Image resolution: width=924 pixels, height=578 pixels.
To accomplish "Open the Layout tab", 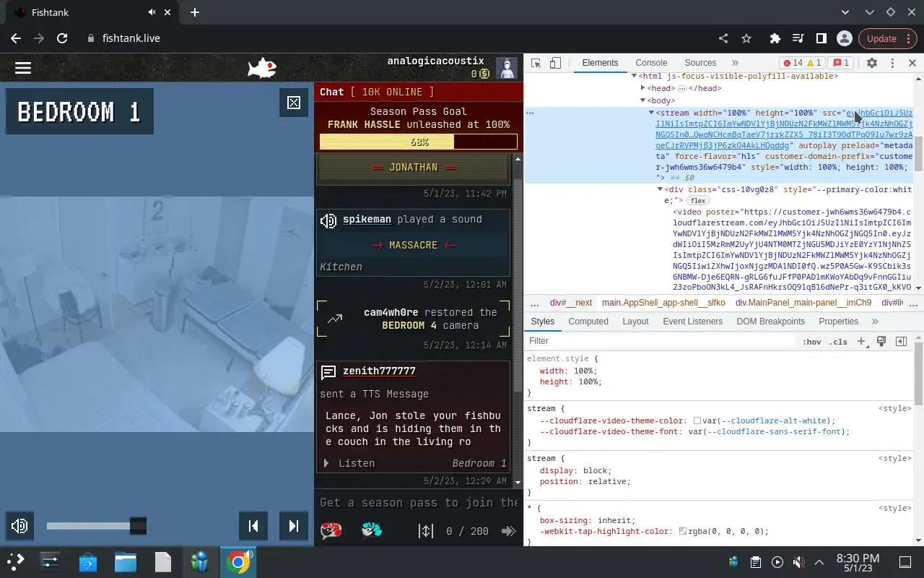I will coord(635,322).
